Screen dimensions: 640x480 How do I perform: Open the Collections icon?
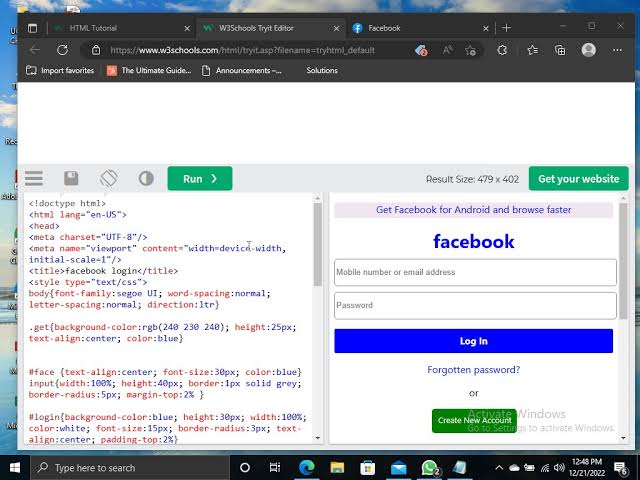[560, 50]
